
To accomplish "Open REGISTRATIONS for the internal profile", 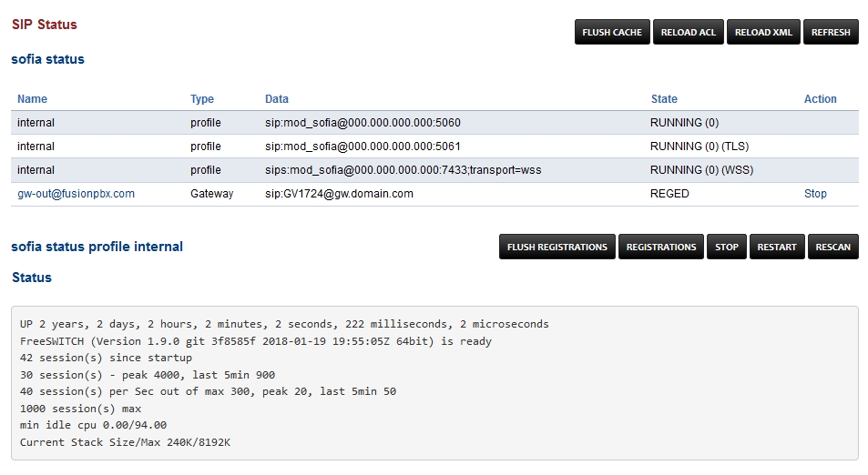I will 661,247.
